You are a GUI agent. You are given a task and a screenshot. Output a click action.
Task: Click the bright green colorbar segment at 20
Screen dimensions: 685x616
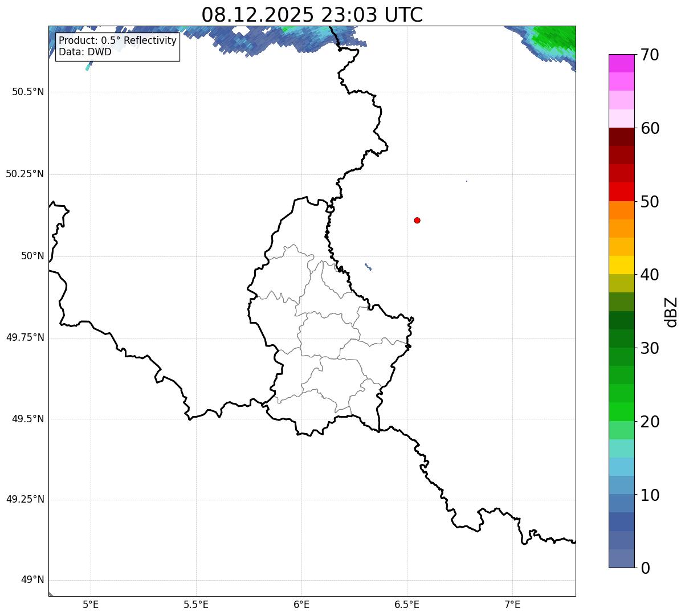point(621,412)
